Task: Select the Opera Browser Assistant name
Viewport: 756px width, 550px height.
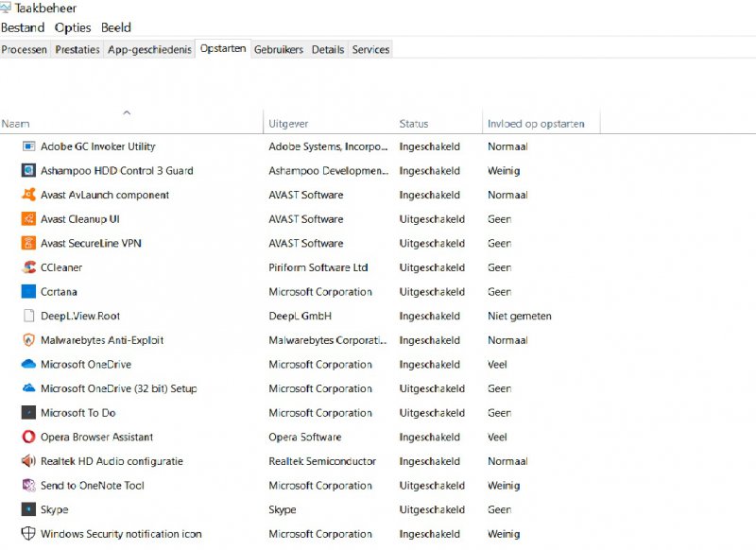Action: 96,437
